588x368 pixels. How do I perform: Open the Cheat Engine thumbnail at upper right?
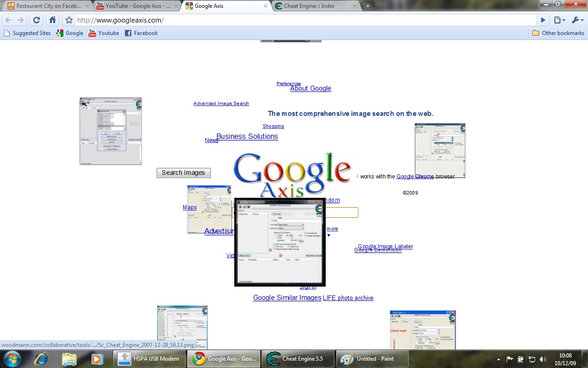coord(440,150)
